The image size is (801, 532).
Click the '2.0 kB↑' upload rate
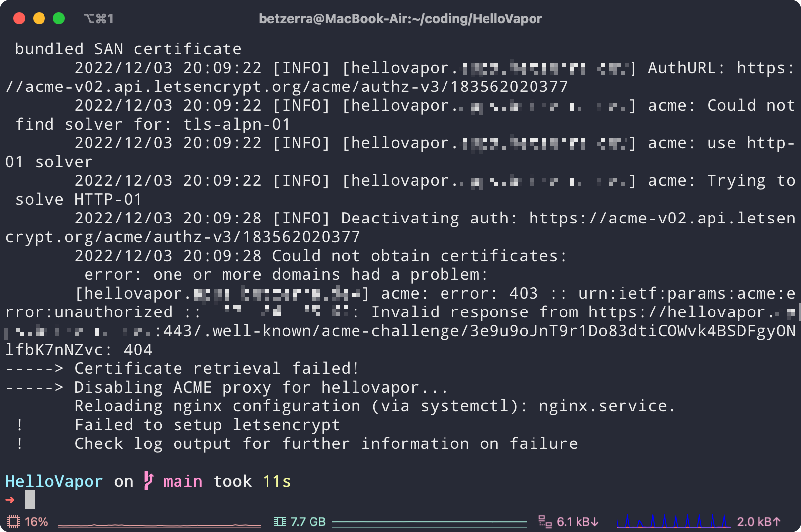pos(759,522)
